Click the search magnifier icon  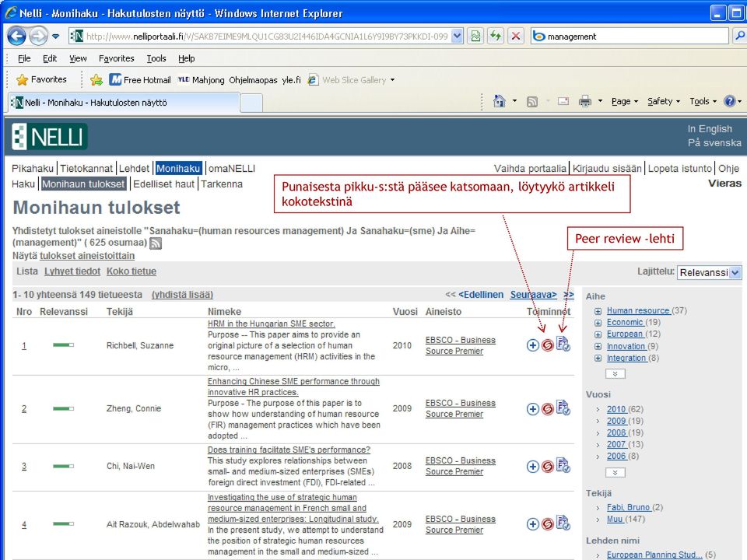(x=740, y=37)
